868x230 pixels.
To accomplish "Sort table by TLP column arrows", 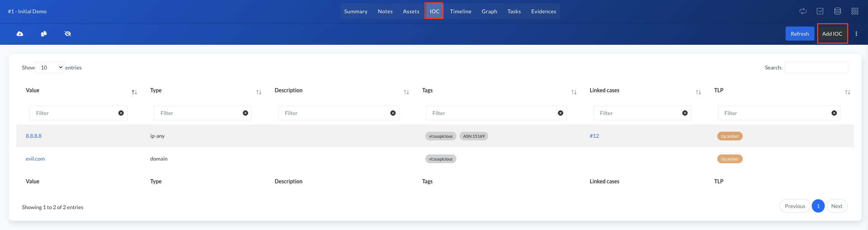I will [847, 92].
